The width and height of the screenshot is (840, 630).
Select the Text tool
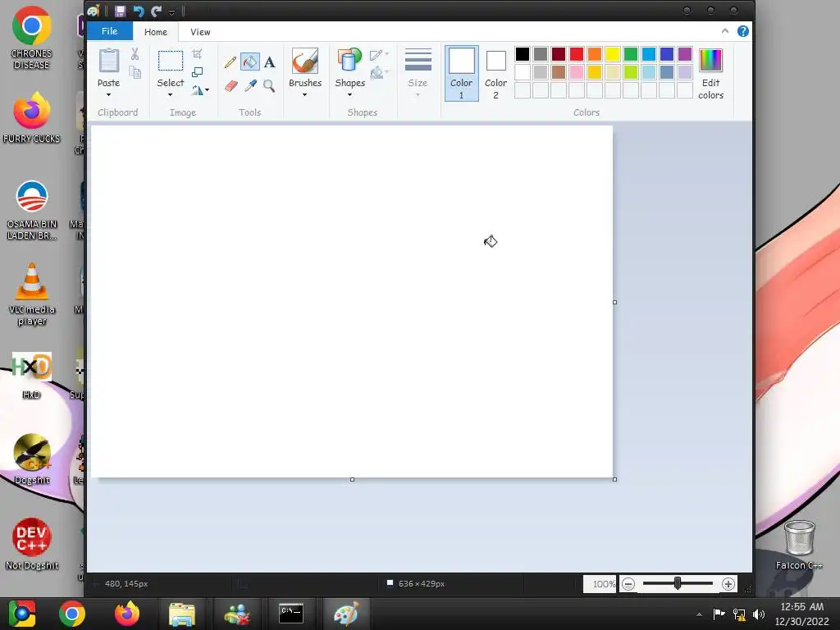click(x=269, y=62)
